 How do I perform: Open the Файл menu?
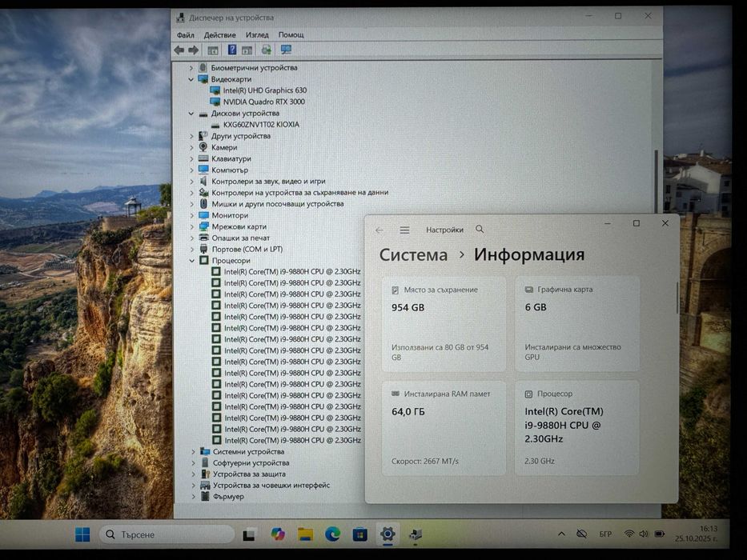[185, 34]
